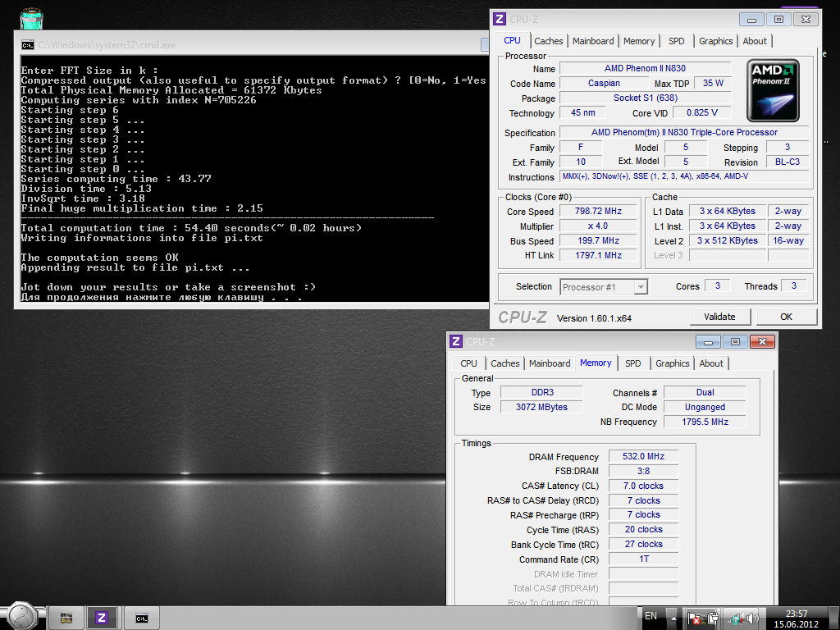Click the EN language indicator in tray
Viewport: 840px width, 630px height.
click(651, 616)
